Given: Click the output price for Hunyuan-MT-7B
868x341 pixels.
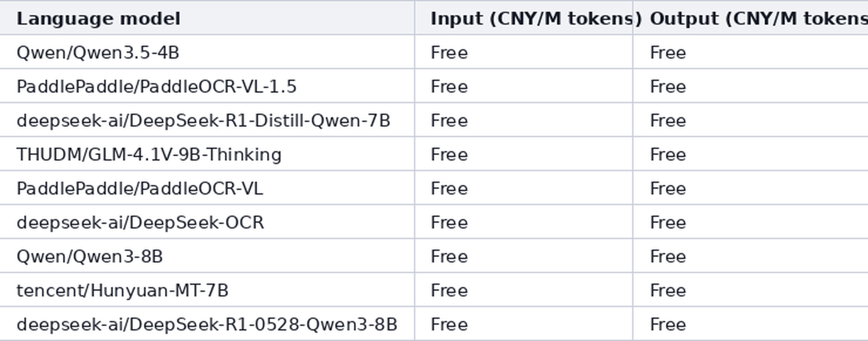Looking at the screenshot, I should point(668,291).
